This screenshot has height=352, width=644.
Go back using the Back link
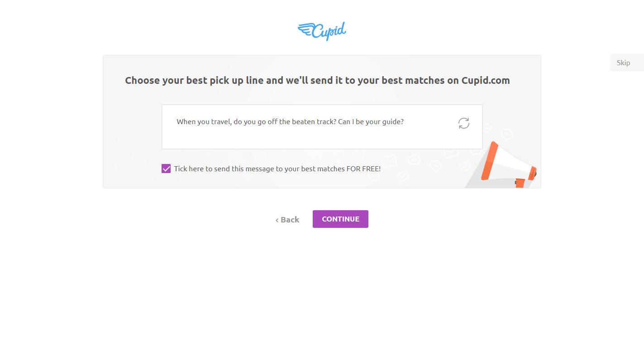click(x=287, y=220)
